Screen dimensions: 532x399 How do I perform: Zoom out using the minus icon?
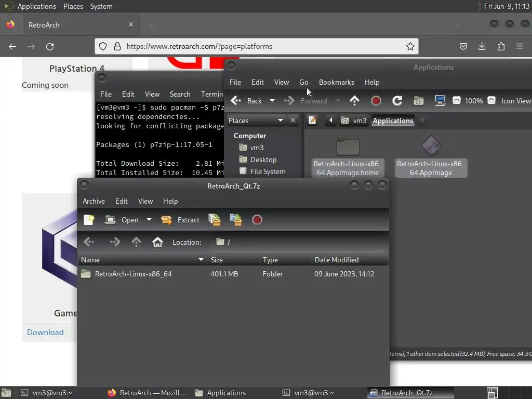pyautogui.click(x=457, y=100)
